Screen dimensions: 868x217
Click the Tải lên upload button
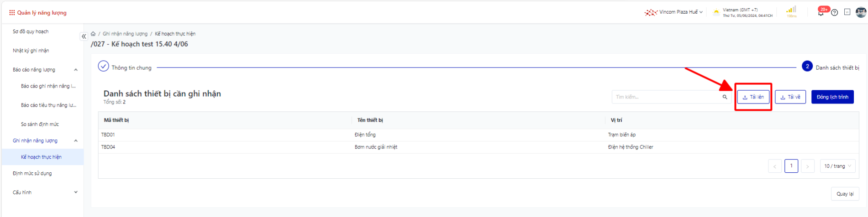[753, 97]
